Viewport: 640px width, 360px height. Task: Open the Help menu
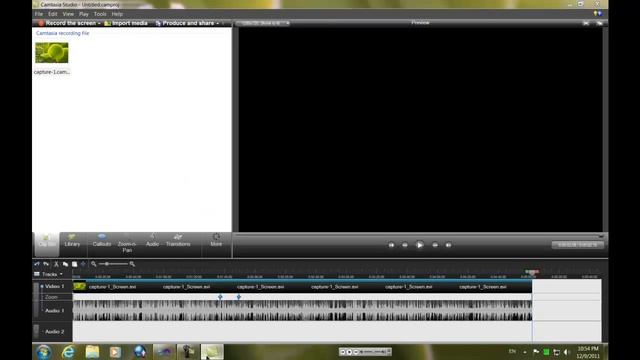117,14
